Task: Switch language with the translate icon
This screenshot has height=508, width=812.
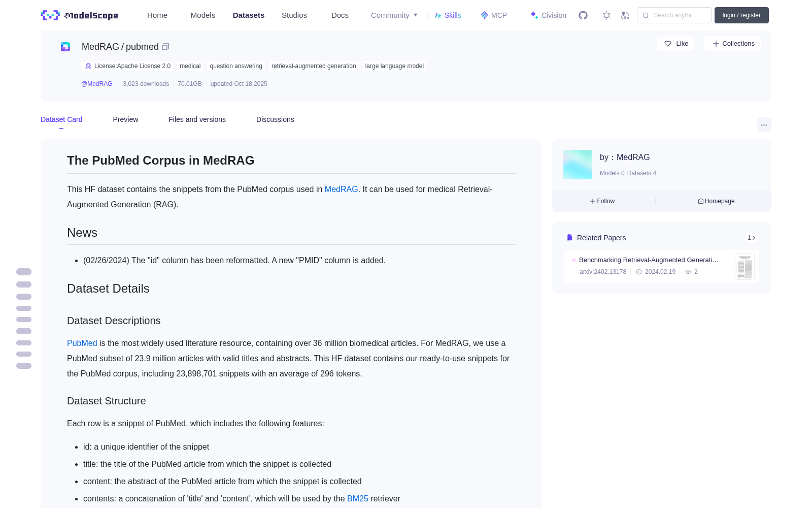Action: pyautogui.click(x=625, y=15)
